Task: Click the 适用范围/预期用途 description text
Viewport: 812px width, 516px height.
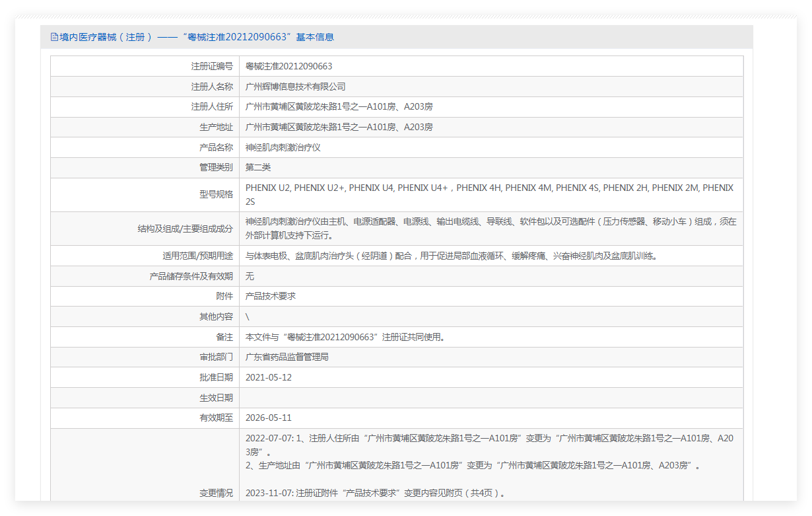Action: tap(451, 256)
